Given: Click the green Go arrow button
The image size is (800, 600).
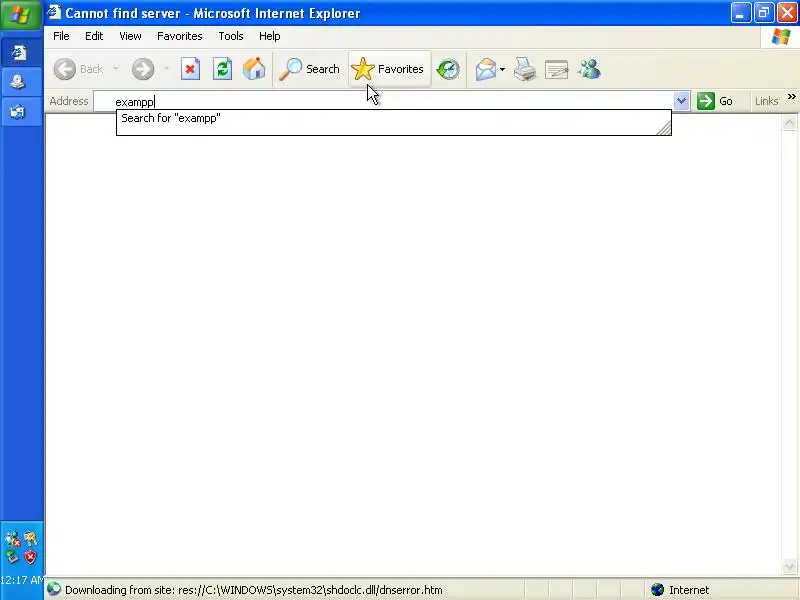Looking at the screenshot, I should (715, 101).
